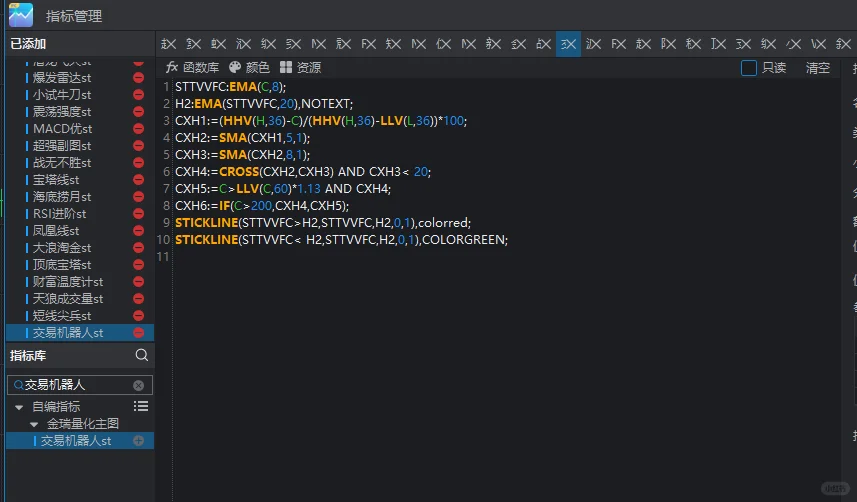This screenshot has width=857, height=502.
Task: Click the STICKLINE line ending in colorred
Action: [x=323, y=222]
